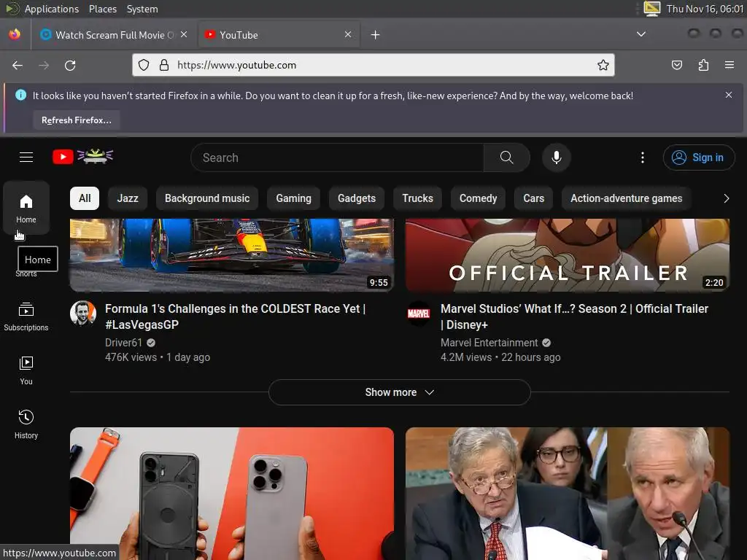Select the Gadgets filter chip

click(x=356, y=198)
